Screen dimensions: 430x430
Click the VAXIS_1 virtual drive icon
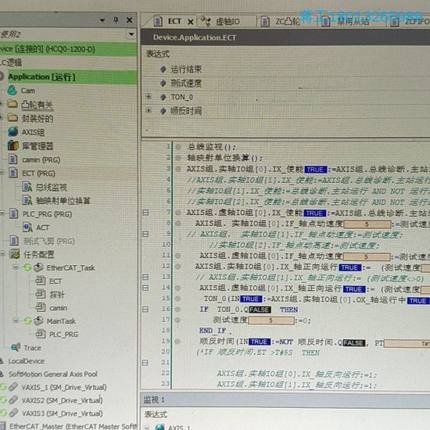coord(13,387)
